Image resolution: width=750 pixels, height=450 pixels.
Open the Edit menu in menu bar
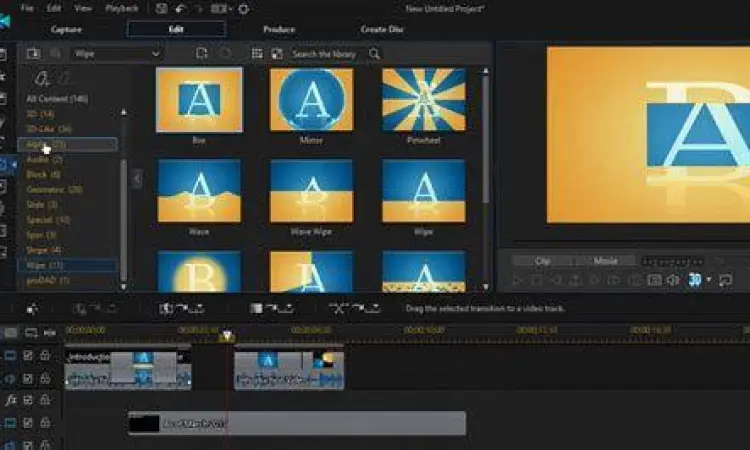[x=54, y=8]
